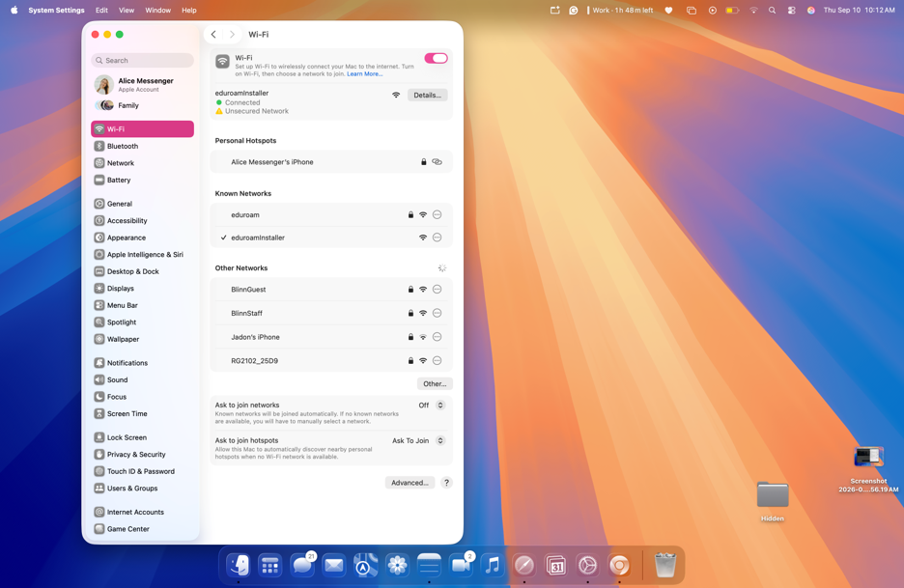Click the link icon for Alice Messenger's iPhone
This screenshot has width=904, height=588.
pyautogui.click(x=437, y=162)
